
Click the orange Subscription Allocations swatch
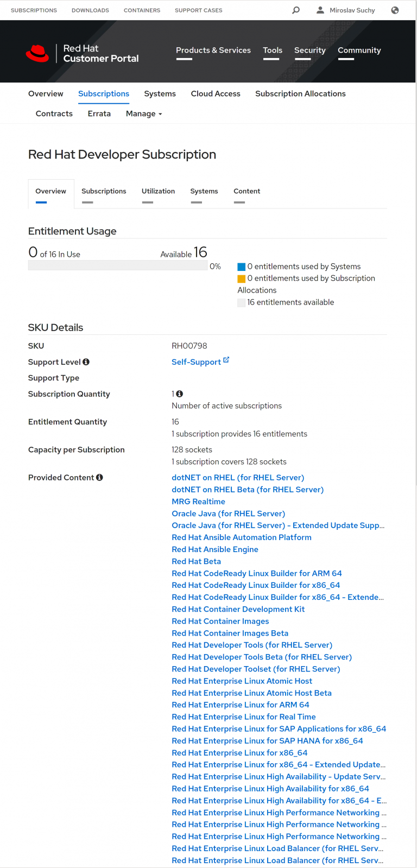[x=242, y=279]
